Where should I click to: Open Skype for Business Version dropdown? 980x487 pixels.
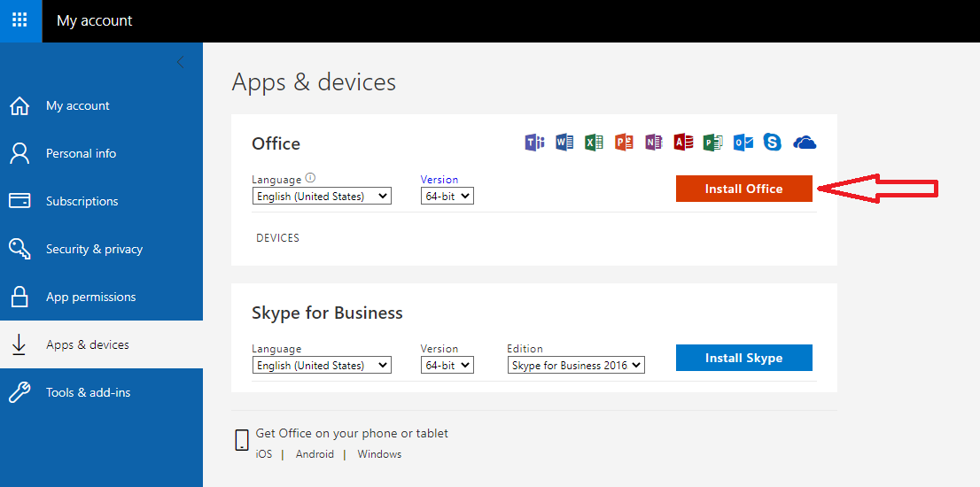[x=447, y=365]
